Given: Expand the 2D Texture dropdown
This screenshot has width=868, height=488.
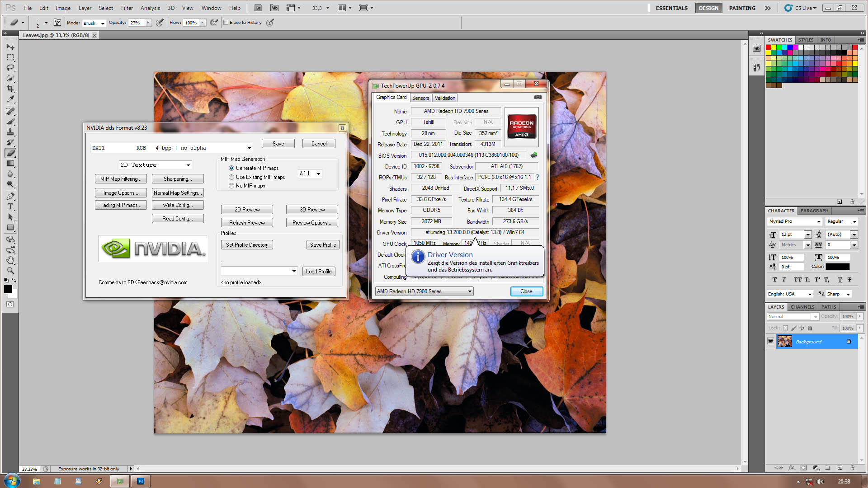Looking at the screenshot, I should tap(188, 165).
